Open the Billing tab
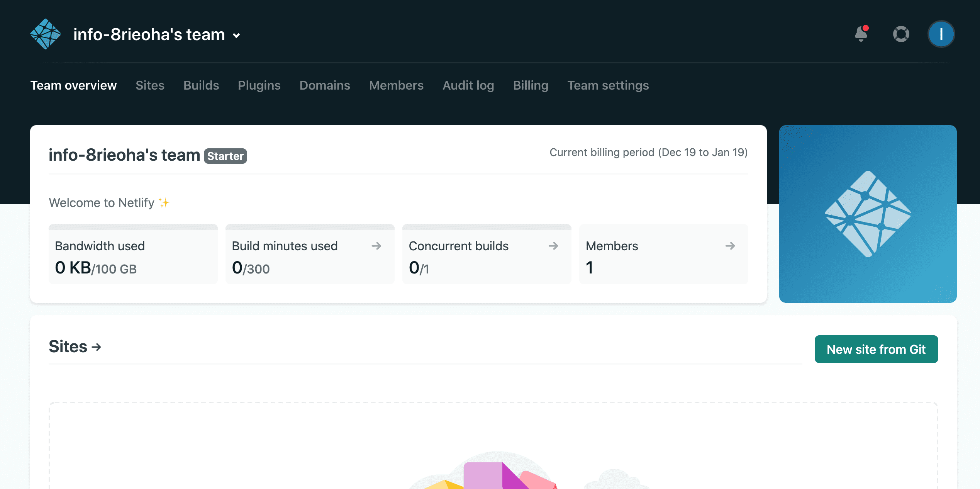980x489 pixels. [x=531, y=85]
